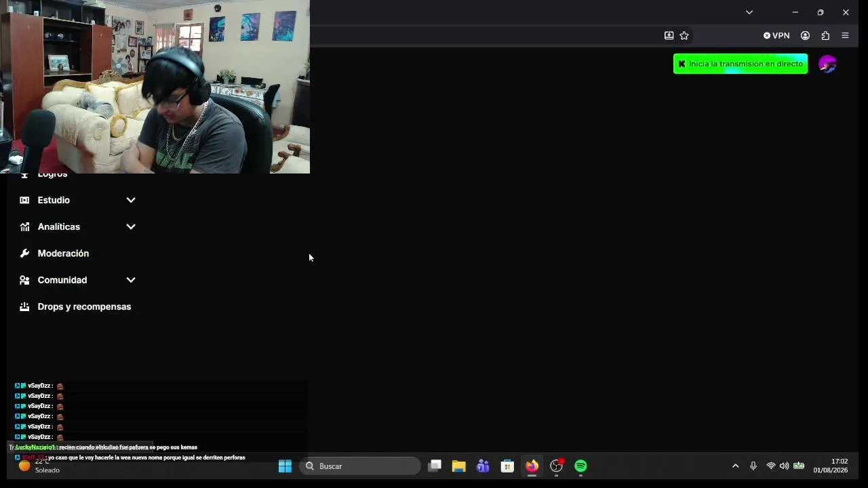This screenshot has width=868, height=488.
Task: Expand the Analíticas section chevron
Action: [131, 226]
